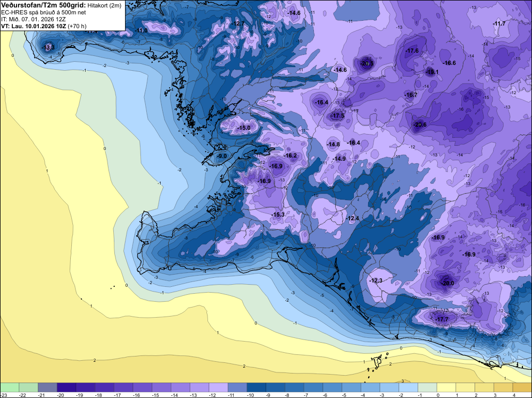Click the orange legend swatch labeled 4
Screen dimensions: 532x398
(522, 387)
